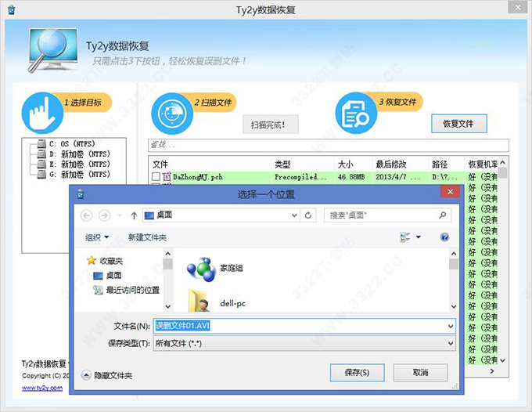532x412 pixels.
Task: Click the dialog Back navigation arrow
Action: (x=87, y=215)
